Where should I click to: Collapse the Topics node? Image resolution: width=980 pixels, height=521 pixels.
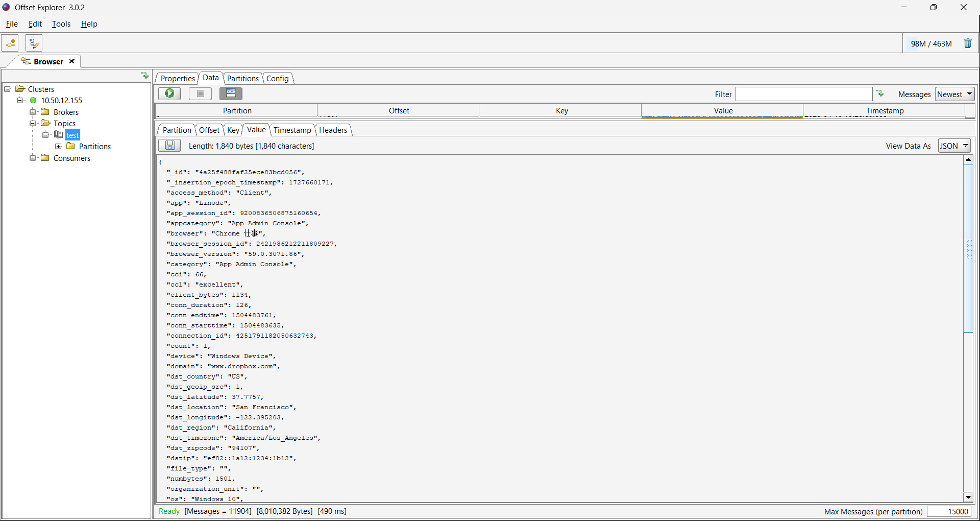33,123
